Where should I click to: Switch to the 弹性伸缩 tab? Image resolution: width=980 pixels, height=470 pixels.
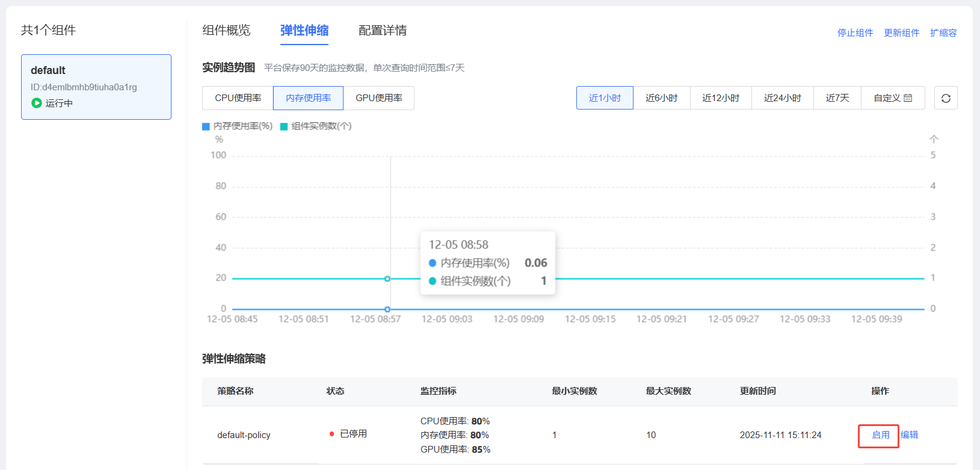pos(304,31)
